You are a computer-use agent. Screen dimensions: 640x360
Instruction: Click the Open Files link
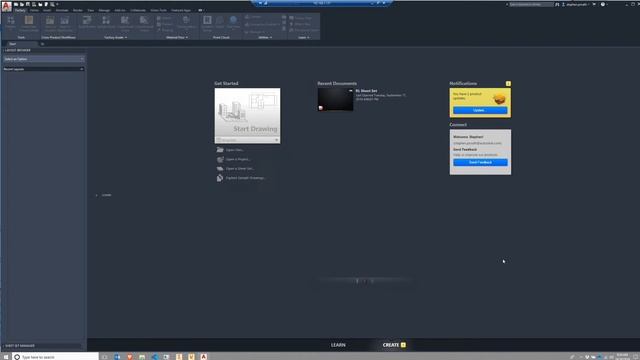point(235,150)
